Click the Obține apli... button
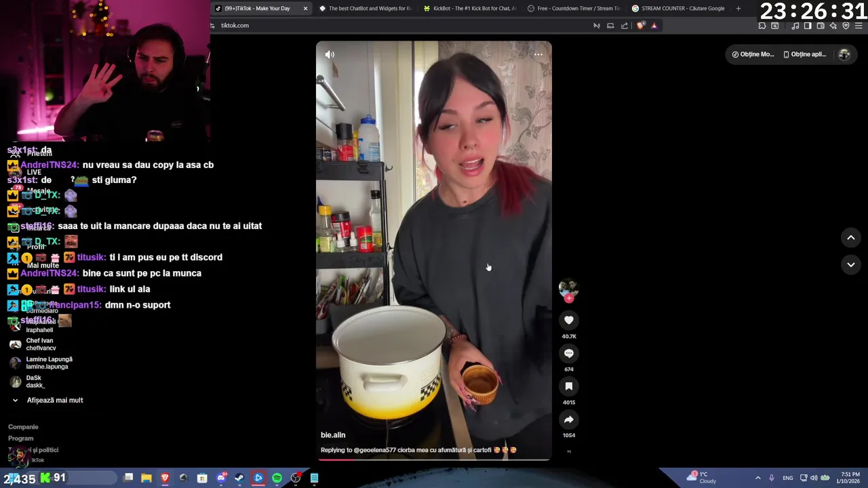This screenshot has height=488, width=868. point(805,54)
